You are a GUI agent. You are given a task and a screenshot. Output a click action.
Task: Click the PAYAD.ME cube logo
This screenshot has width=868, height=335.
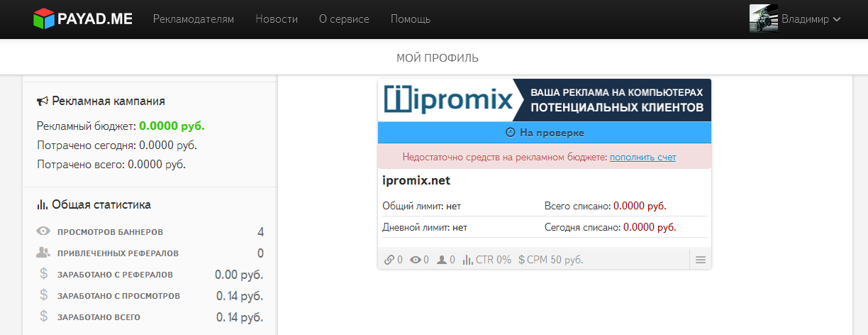[44, 19]
